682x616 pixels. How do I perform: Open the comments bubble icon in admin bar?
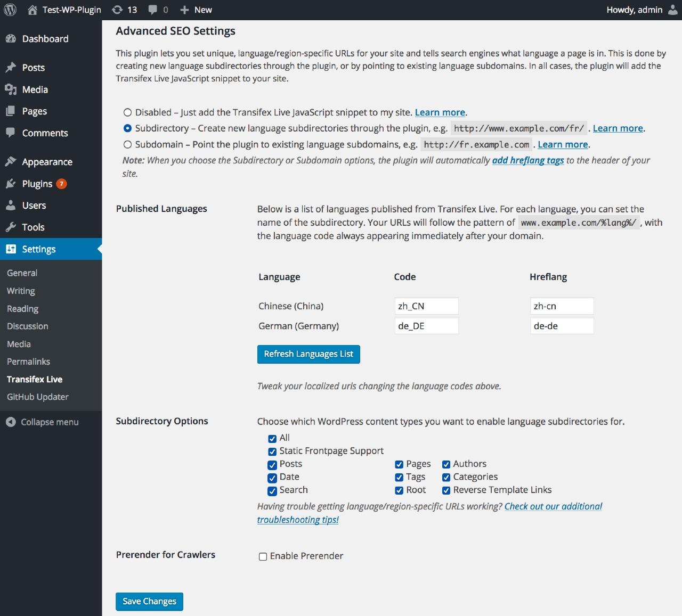tap(153, 10)
